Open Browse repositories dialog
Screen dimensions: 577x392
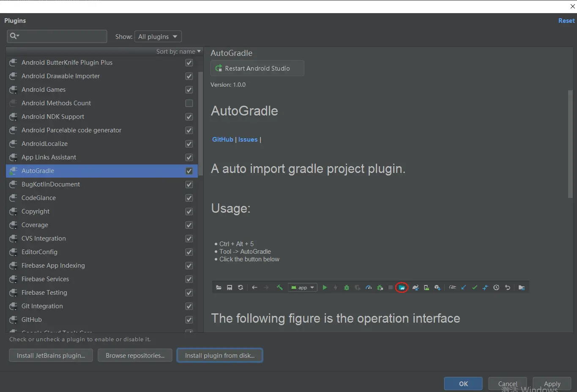click(135, 355)
